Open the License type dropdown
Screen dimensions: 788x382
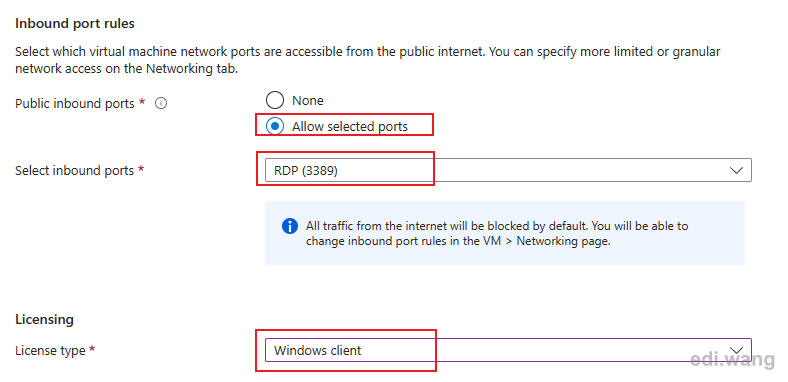point(508,350)
